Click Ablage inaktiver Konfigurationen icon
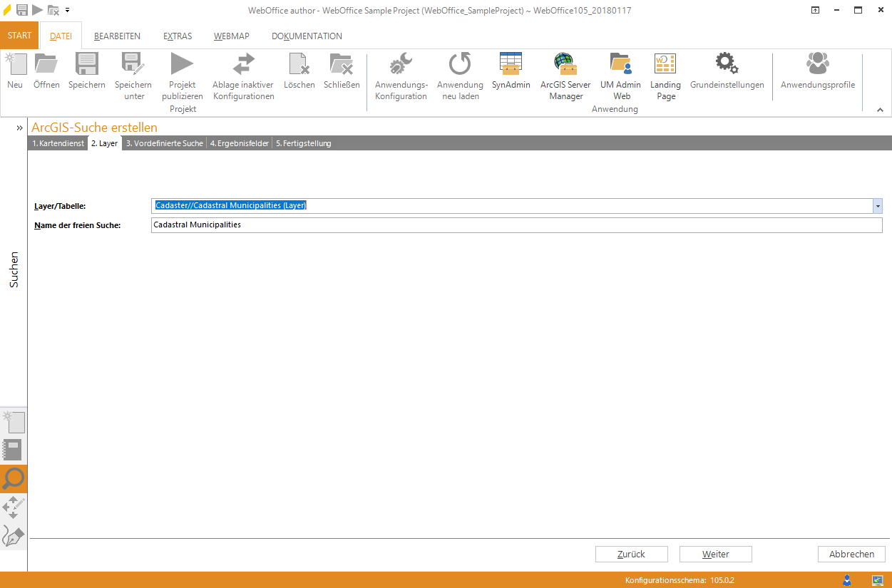The width and height of the screenshot is (892, 588). tap(243, 66)
